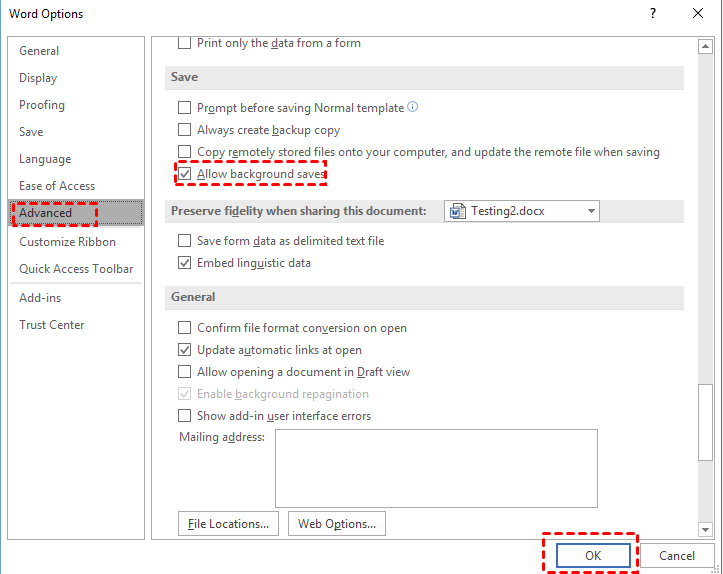
Task: Open Web Options dialog
Action: [x=337, y=524]
